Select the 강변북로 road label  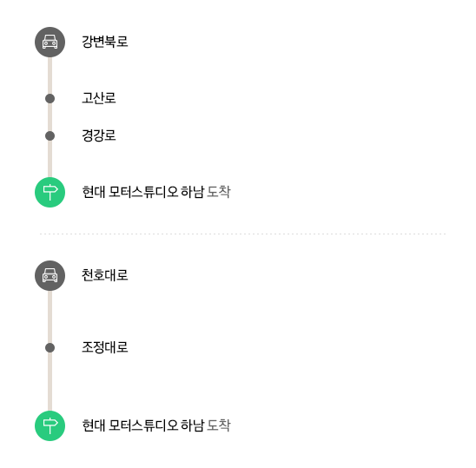pos(105,42)
